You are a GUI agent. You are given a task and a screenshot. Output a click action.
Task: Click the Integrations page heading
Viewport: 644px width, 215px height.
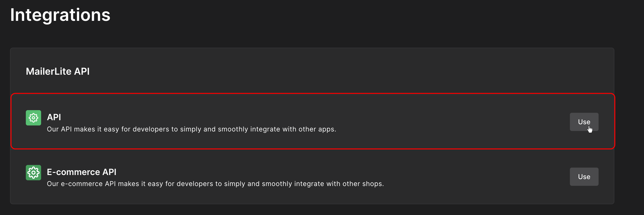pyautogui.click(x=60, y=15)
